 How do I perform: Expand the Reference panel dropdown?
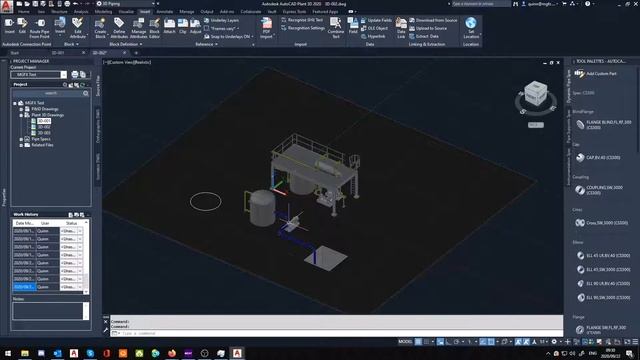click(207, 44)
